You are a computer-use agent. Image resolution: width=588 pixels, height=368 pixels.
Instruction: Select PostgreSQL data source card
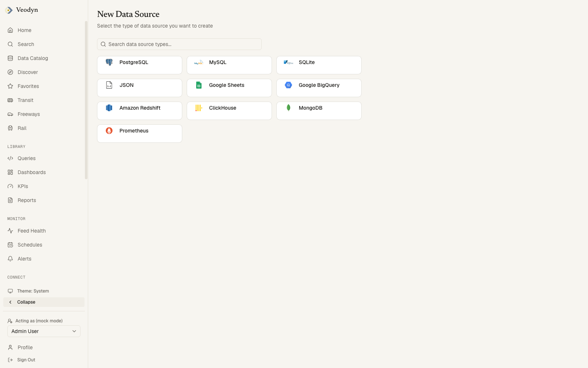point(140,65)
